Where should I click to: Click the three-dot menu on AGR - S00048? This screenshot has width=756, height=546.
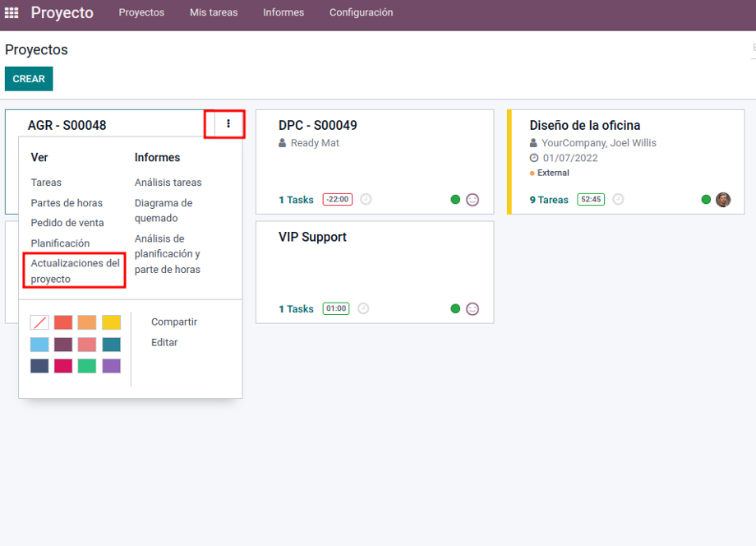(228, 124)
